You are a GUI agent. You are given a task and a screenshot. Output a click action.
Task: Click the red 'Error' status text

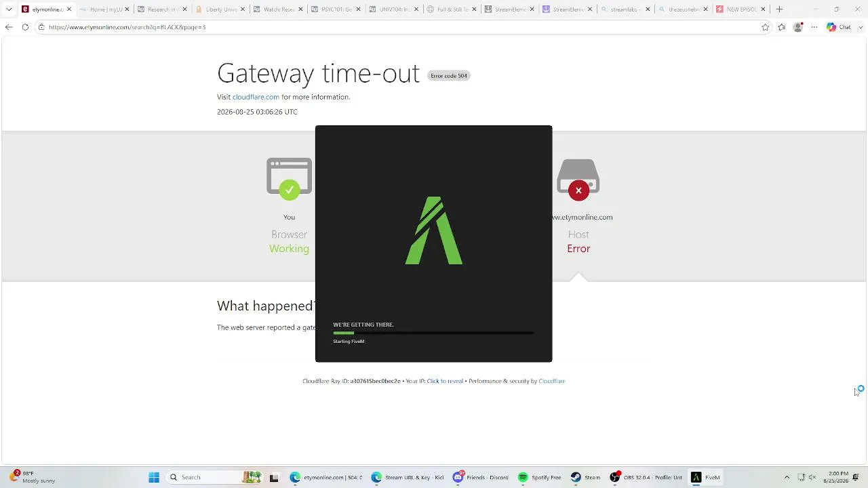pos(578,249)
